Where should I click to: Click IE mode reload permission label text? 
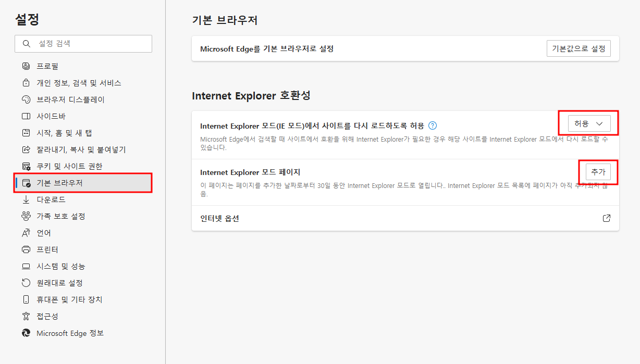coord(312,125)
